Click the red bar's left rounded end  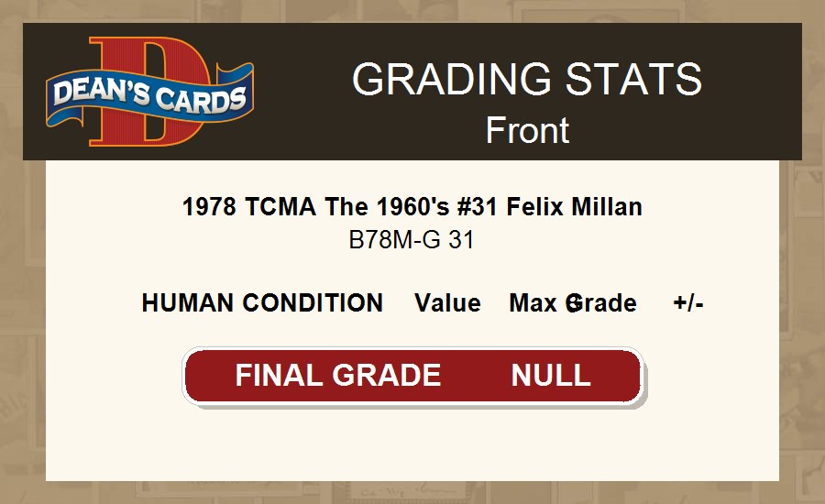click(x=194, y=376)
